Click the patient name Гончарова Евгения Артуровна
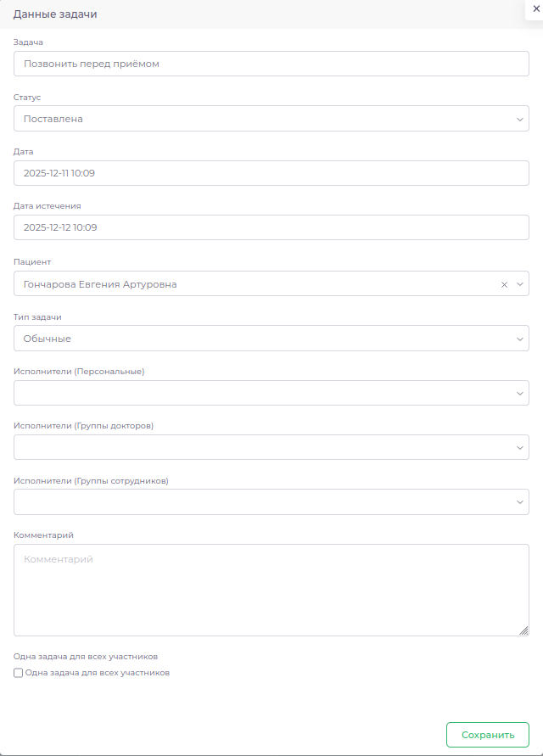 click(100, 284)
